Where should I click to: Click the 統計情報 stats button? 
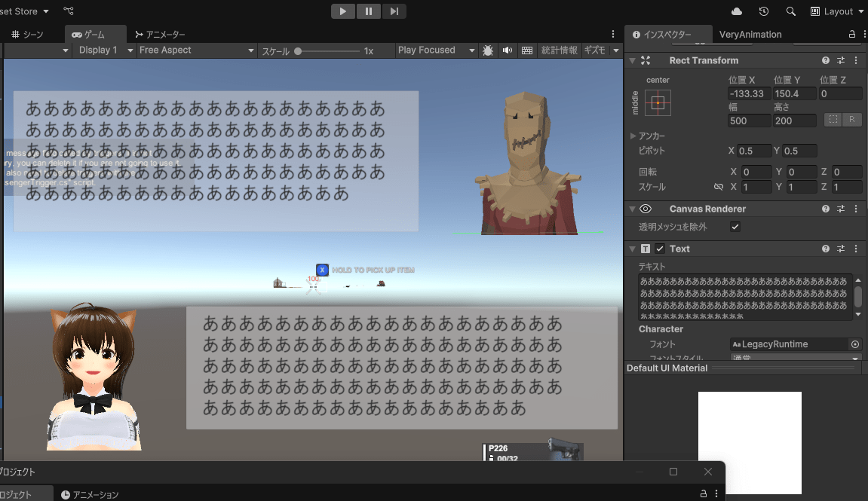559,50
